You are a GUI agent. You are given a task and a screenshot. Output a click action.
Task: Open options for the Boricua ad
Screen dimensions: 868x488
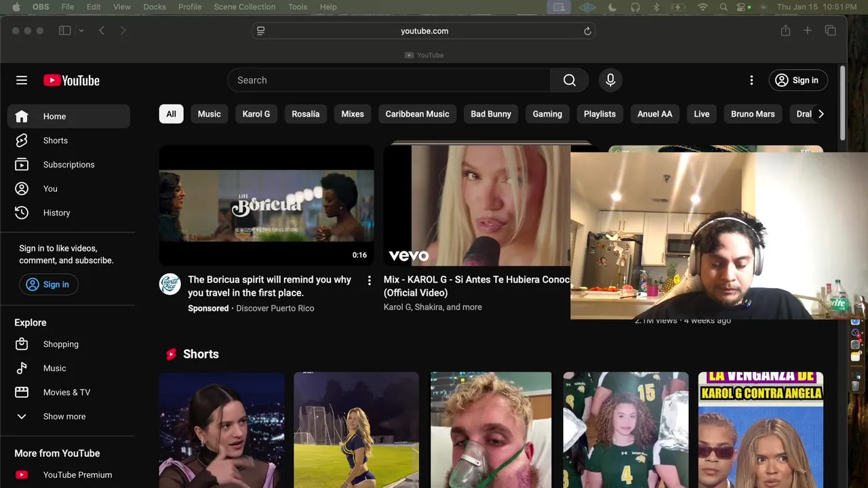369,280
